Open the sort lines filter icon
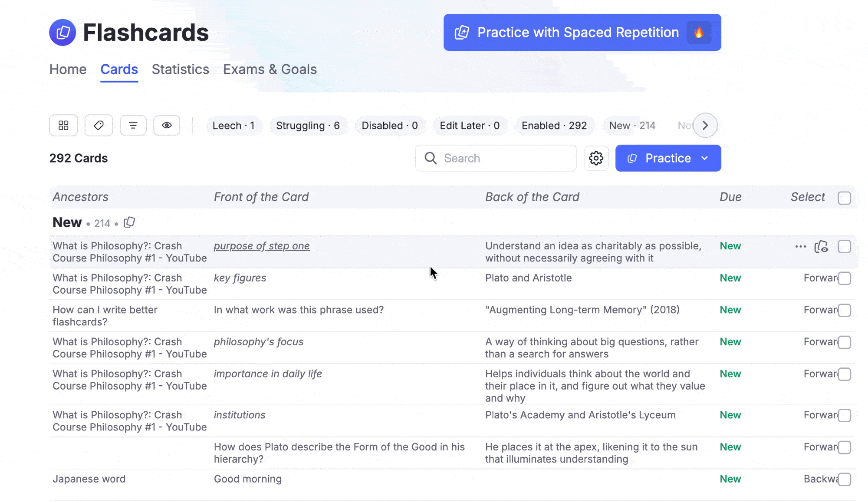This screenshot has width=868, height=503. click(x=133, y=126)
